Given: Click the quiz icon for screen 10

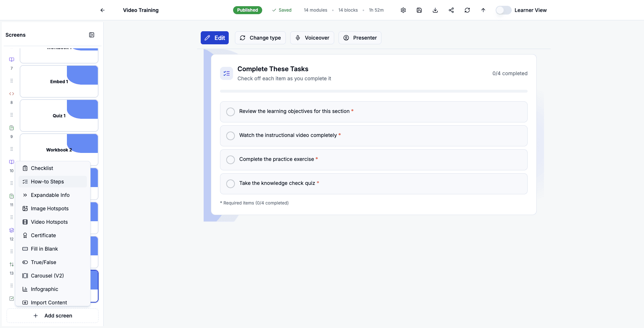Looking at the screenshot, I should 12,196.
